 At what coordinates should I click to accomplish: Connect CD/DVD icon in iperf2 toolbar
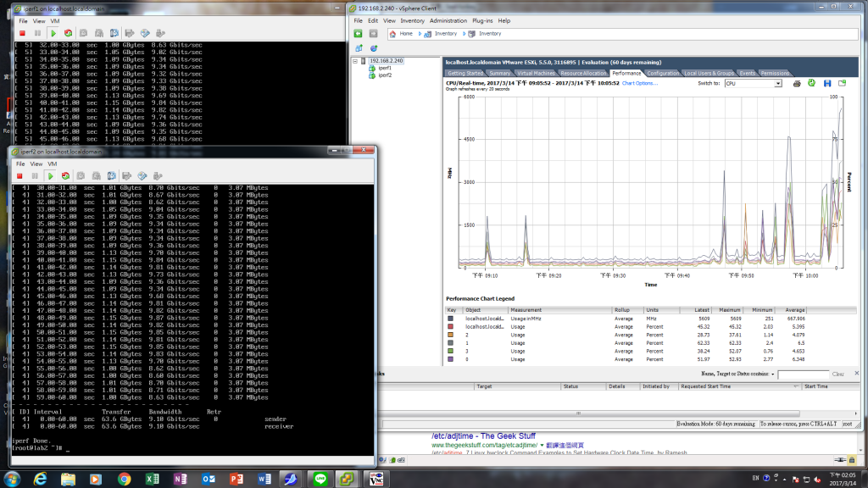[x=142, y=176]
